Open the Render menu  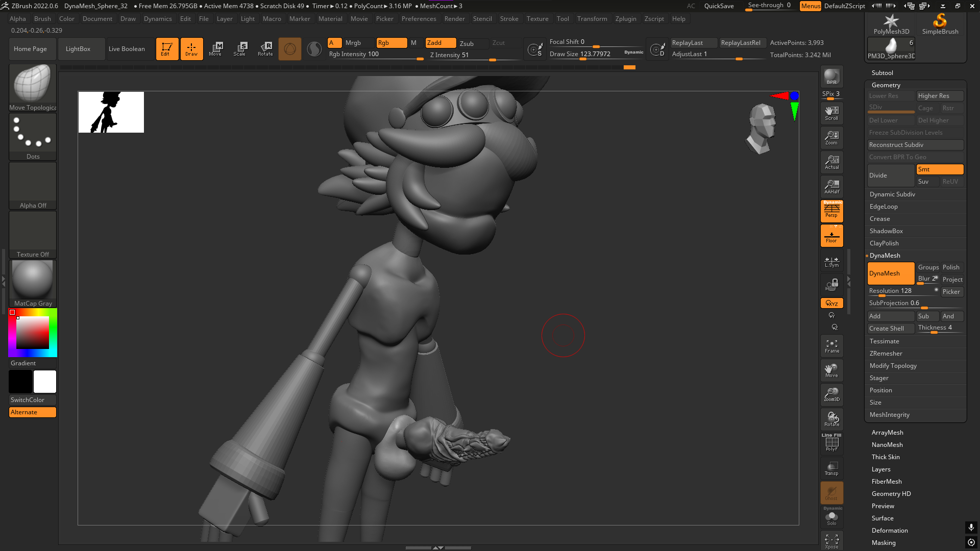(x=454, y=19)
